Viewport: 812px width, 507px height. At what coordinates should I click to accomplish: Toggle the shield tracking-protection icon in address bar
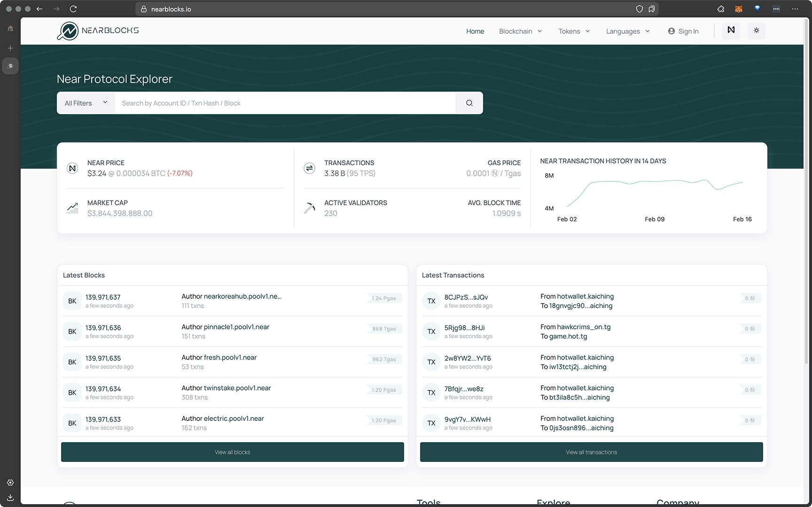tap(639, 8)
